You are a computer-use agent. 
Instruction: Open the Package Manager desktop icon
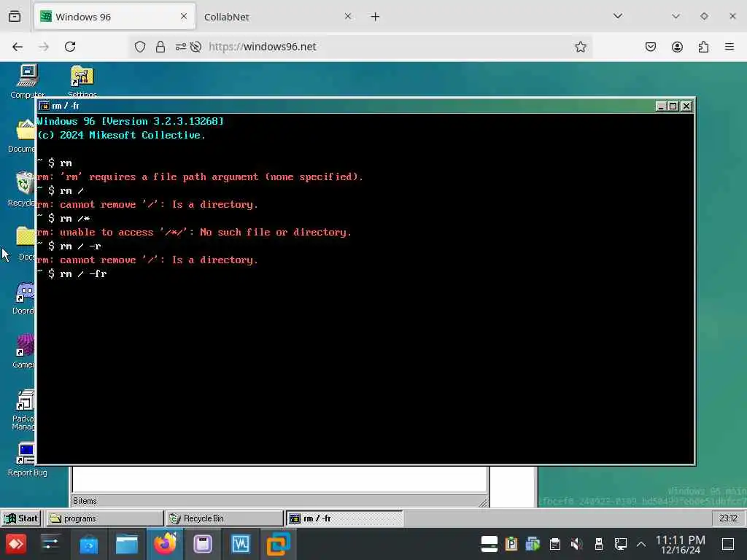(x=24, y=410)
